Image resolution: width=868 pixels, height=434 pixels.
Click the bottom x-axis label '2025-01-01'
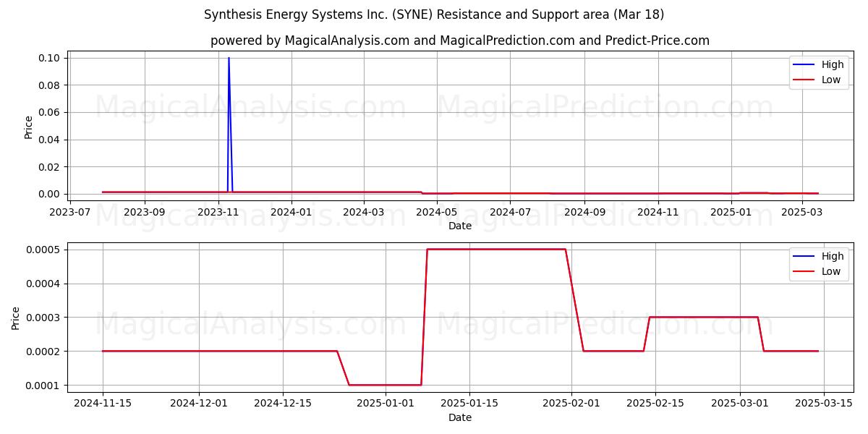coord(385,404)
